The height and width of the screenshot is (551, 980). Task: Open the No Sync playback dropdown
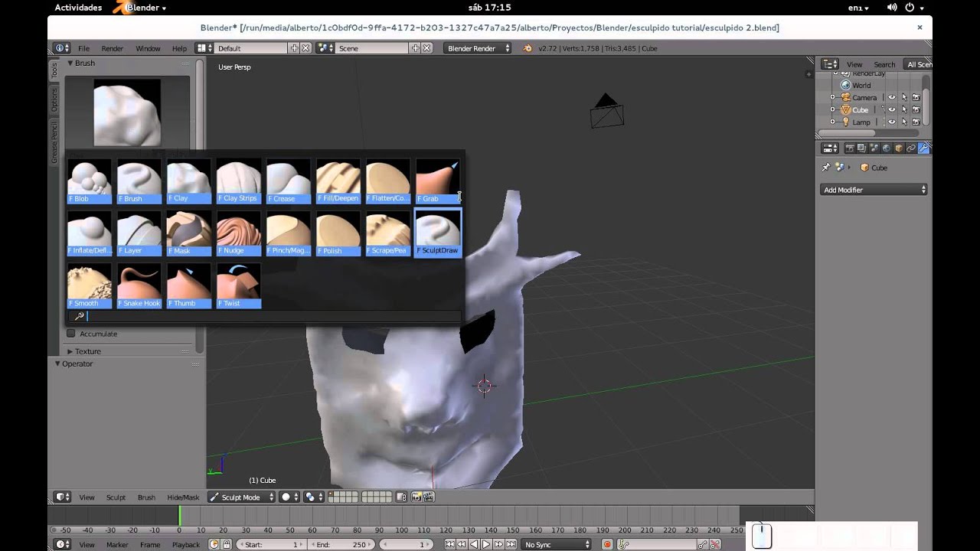[557, 545]
